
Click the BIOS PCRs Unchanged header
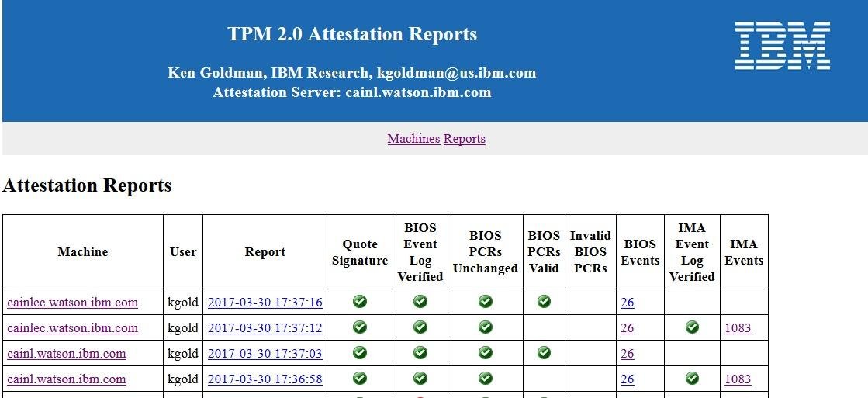[486, 252]
